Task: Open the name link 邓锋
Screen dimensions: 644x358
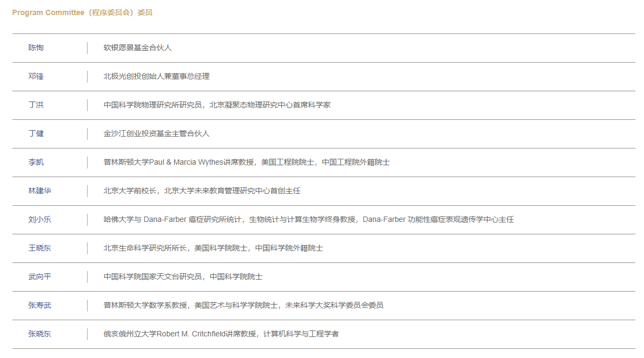Action: pos(36,76)
